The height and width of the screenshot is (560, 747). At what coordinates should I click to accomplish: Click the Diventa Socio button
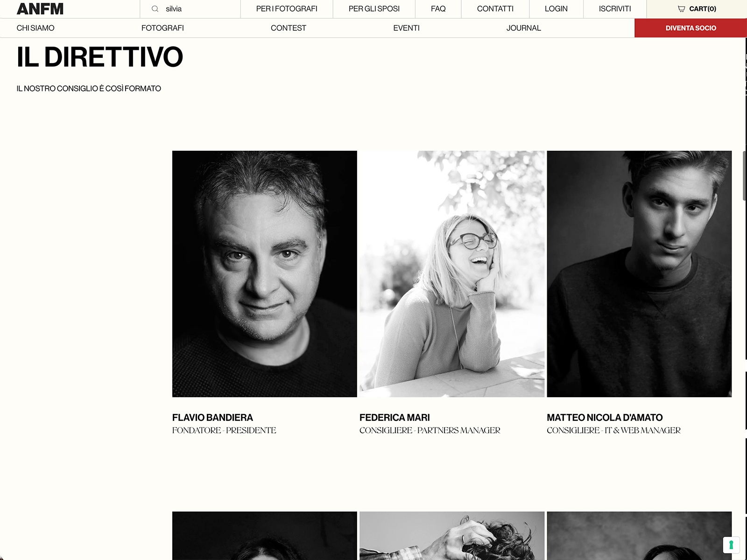691,28
